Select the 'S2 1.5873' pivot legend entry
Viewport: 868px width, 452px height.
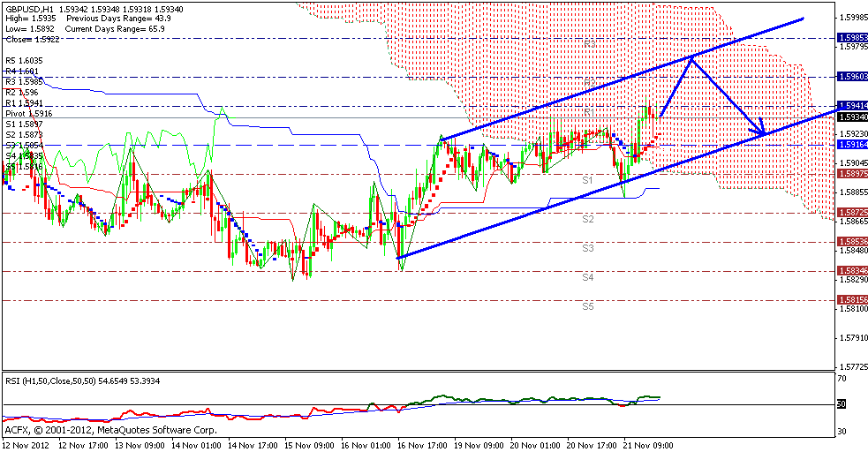tap(24, 135)
